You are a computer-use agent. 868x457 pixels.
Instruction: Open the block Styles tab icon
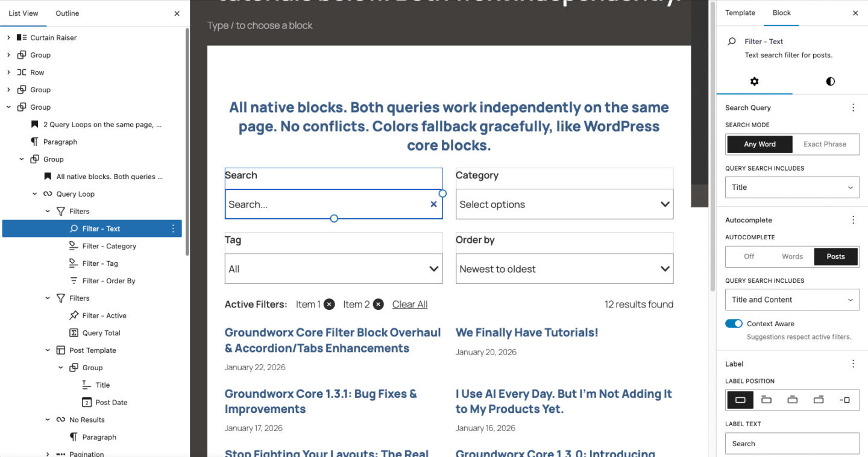coord(830,81)
